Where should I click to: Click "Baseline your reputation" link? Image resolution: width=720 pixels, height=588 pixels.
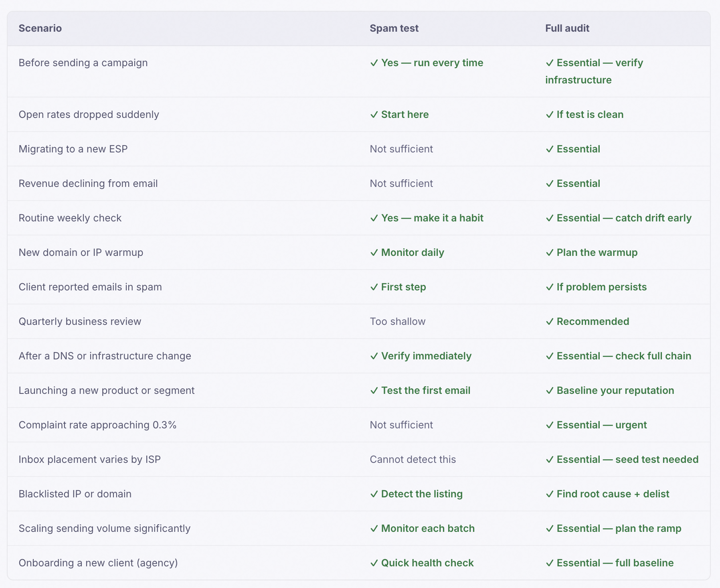615,390
